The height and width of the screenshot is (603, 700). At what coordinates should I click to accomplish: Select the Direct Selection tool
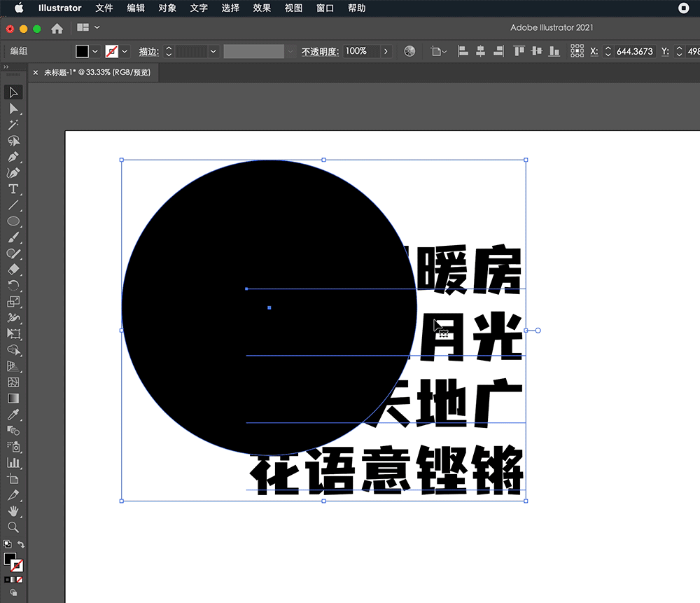point(13,109)
